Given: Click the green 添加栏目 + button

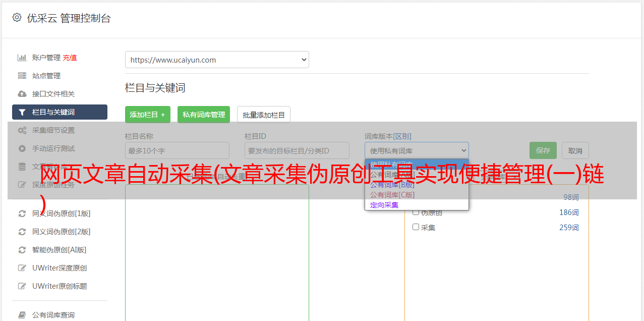Looking at the screenshot, I should [148, 115].
